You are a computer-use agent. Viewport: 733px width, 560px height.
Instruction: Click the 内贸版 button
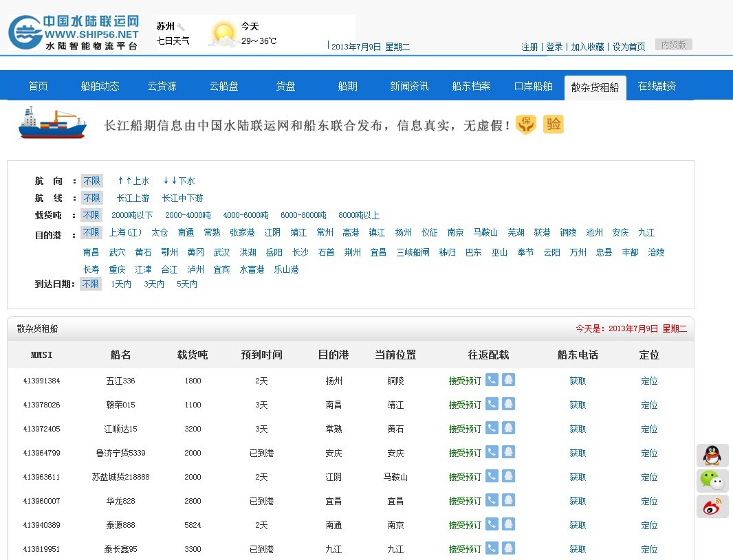click(674, 45)
